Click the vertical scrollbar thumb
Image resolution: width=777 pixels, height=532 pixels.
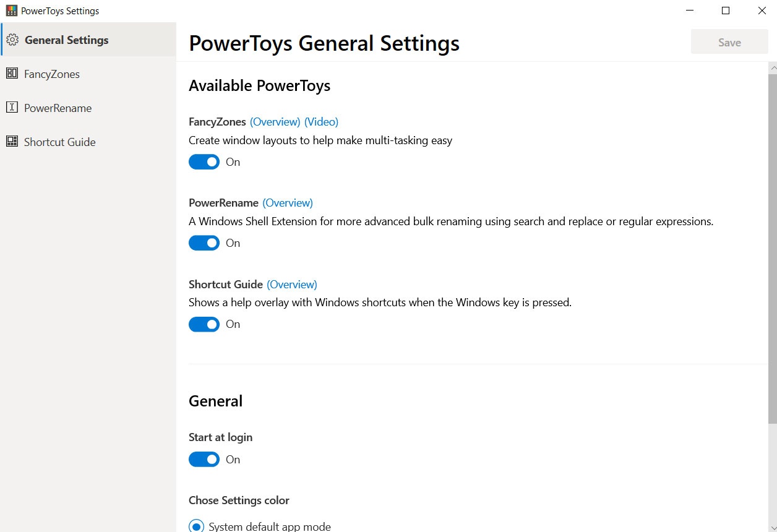pos(772,247)
